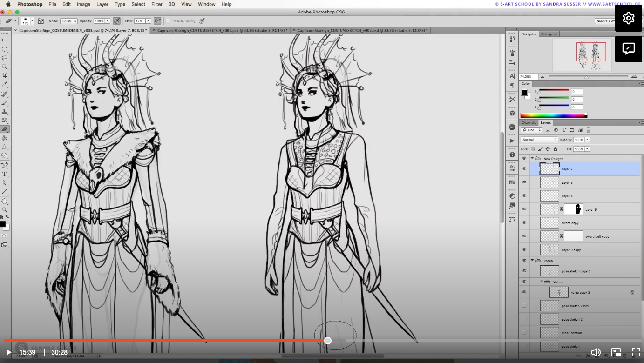The width and height of the screenshot is (644, 363).
Task: Select the Healing Brush tool
Action: point(5,94)
